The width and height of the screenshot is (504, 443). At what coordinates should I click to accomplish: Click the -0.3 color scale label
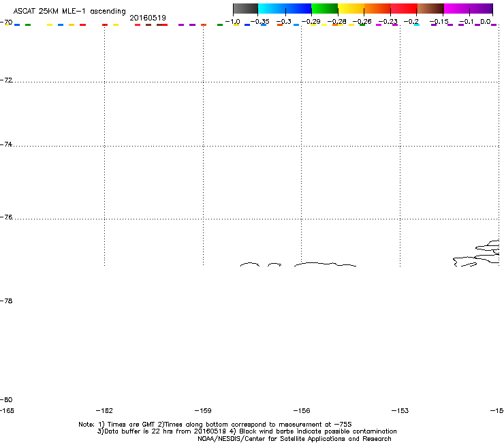(284, 22)
